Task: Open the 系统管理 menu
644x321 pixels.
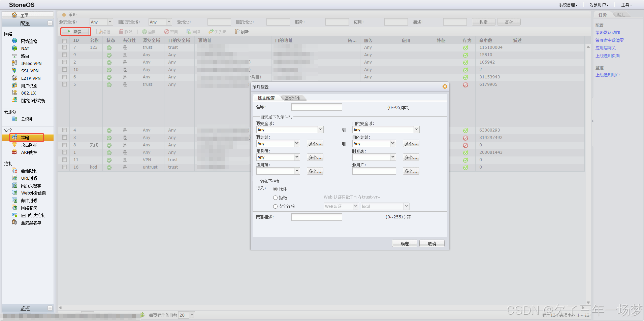Action: 568,5
